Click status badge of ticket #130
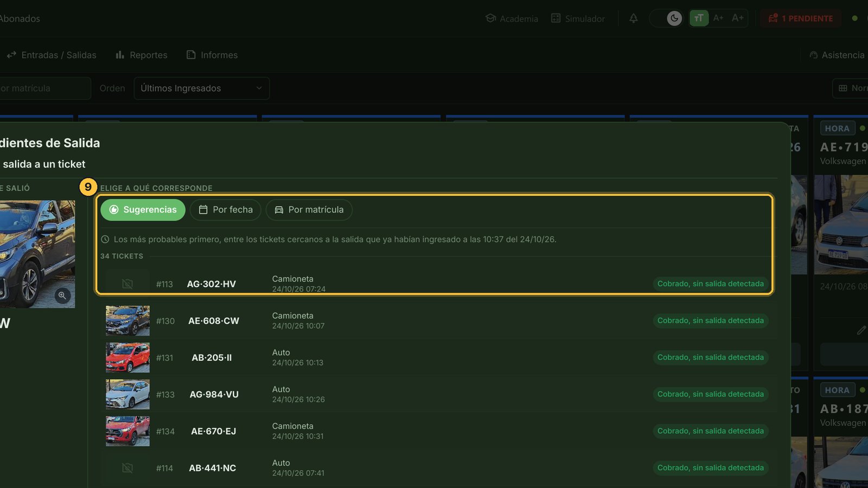This screenshot has height=488, width=868. click(711, 320)
